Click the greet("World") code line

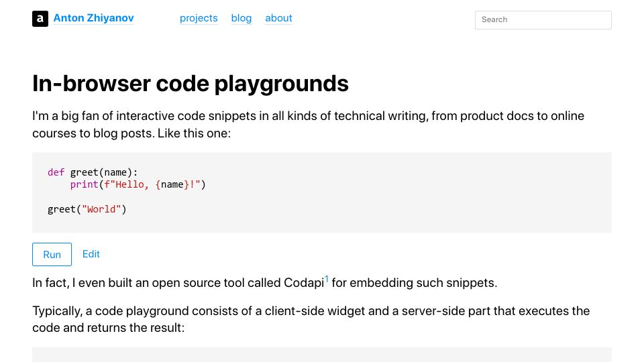pyautogui.click(x=87, y=209)
